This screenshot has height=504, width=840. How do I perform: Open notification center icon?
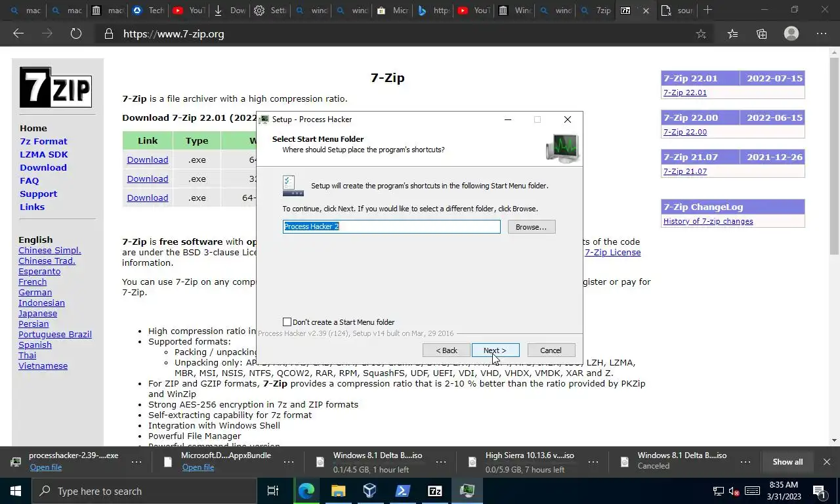click(x=819, y=491)
